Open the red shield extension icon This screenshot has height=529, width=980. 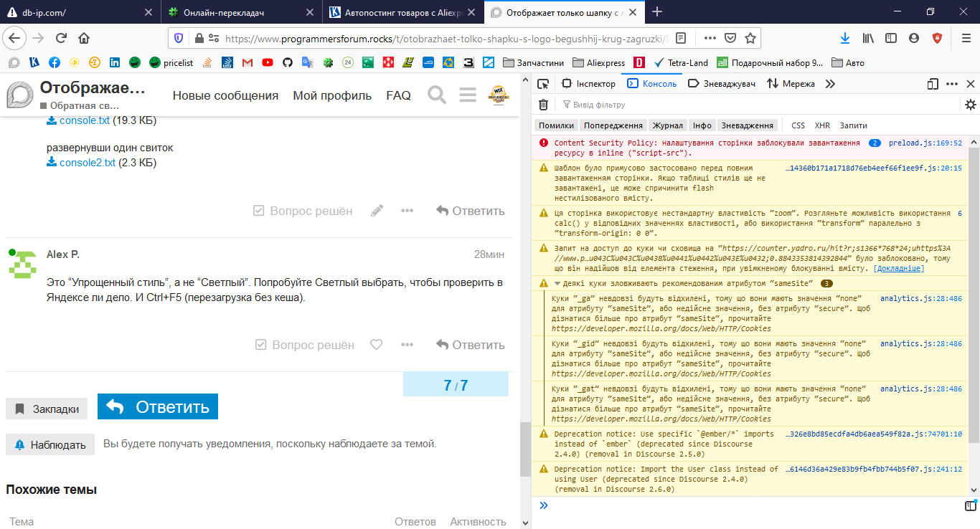tap(938, 38)
